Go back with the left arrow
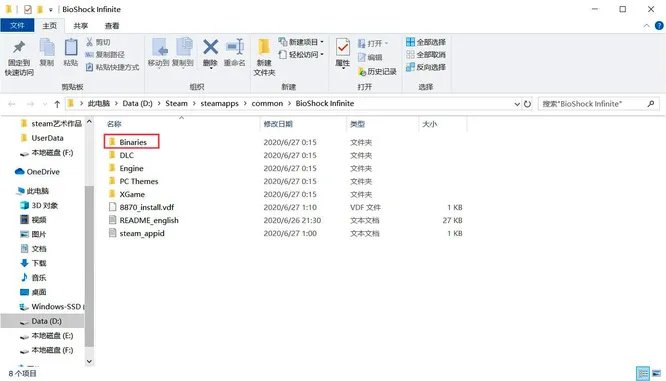The width and height of the screenshot is (666, 381). point(12,104)
